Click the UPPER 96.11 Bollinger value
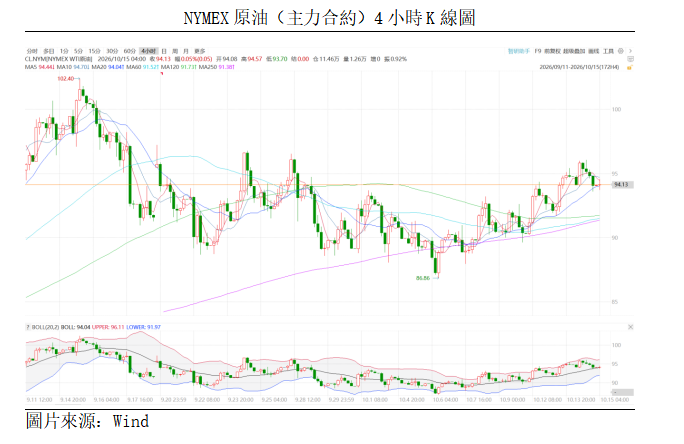Viewport: 684px width, 444px height. (x=108, y=327)
